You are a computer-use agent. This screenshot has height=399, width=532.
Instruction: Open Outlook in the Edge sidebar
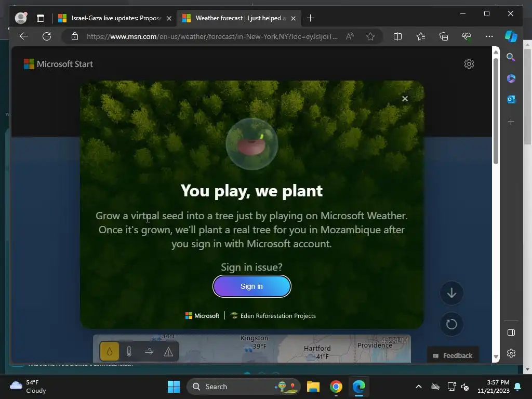coord(511,99)
